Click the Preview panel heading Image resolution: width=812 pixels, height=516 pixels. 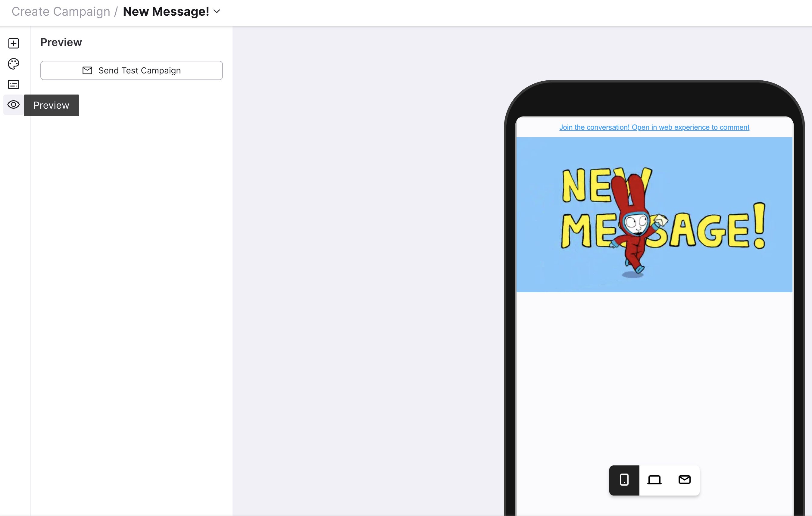[x=61, y=42]
